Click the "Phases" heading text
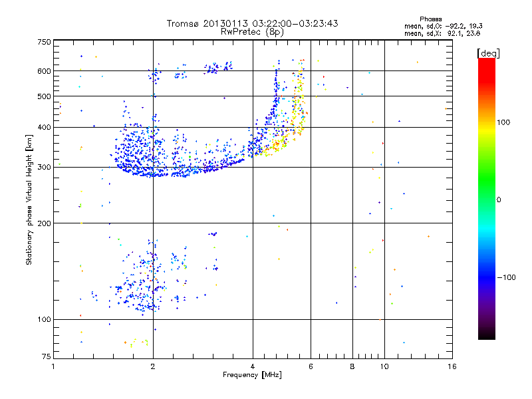Screen dimensions: 532x399 point(430,19)
